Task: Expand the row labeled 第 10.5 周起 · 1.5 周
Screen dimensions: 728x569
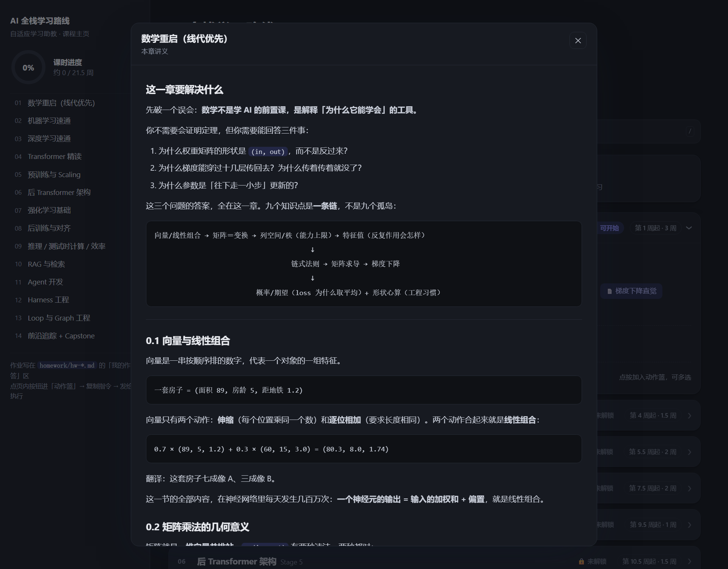Action: point(689,561)
